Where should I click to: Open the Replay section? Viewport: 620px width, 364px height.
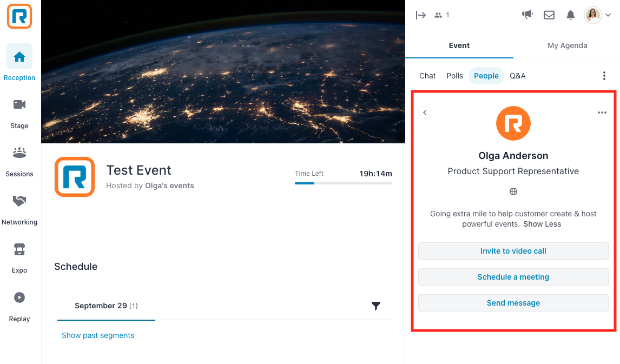[x=19, y=307]
